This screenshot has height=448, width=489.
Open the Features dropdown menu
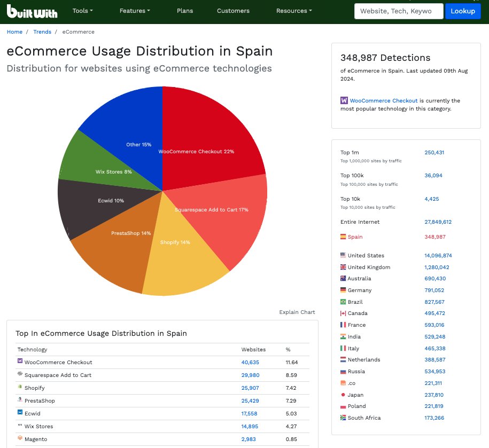tap(135, 11)
